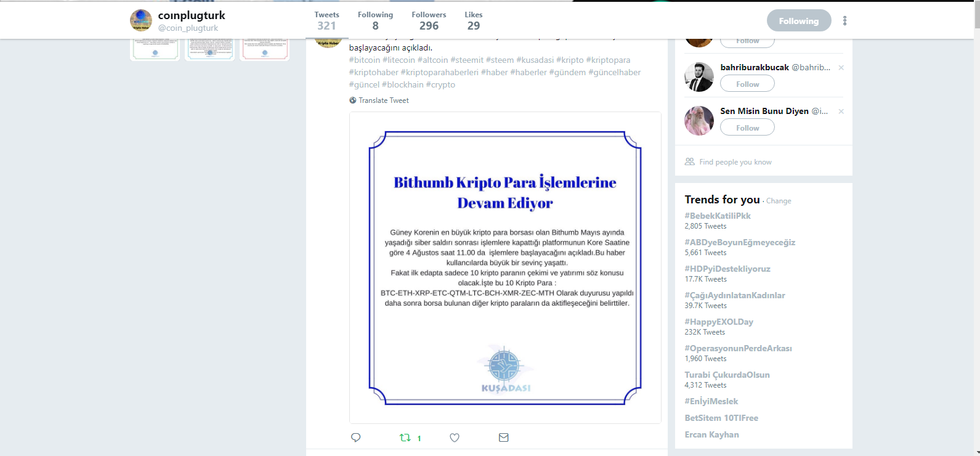Click the globe icon beside Translate Tweet
The image size is (980, 456).
pos(353,100)
